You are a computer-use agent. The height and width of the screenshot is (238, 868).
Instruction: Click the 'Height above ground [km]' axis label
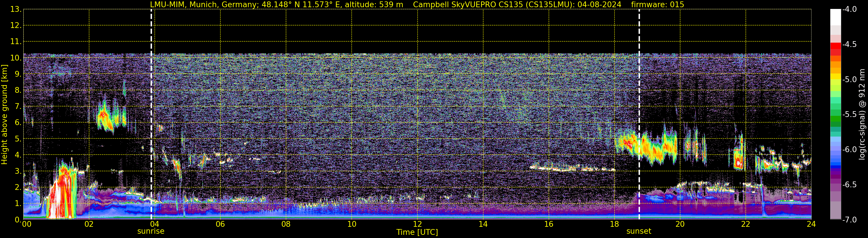click(x=4, y=115)
